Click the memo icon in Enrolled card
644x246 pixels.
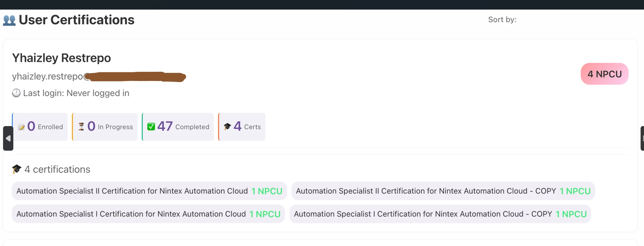coord(22,127)
